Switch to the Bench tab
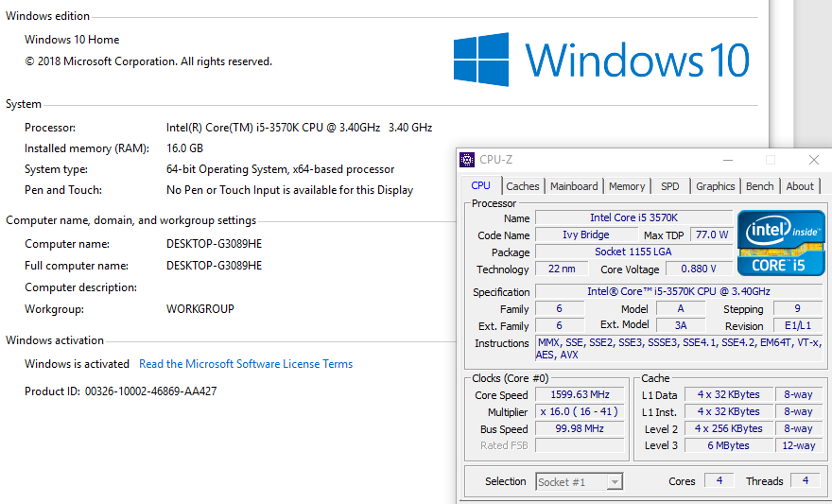 [x=760, y=186]
